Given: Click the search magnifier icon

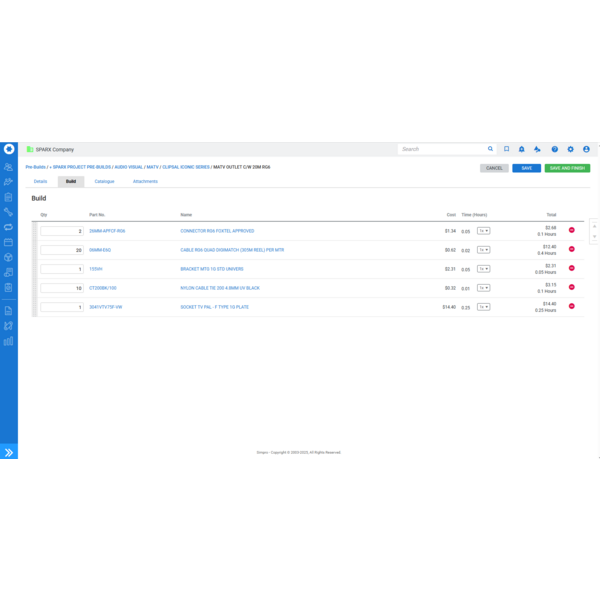Looking at the screenshot, I should click(490, 149).
